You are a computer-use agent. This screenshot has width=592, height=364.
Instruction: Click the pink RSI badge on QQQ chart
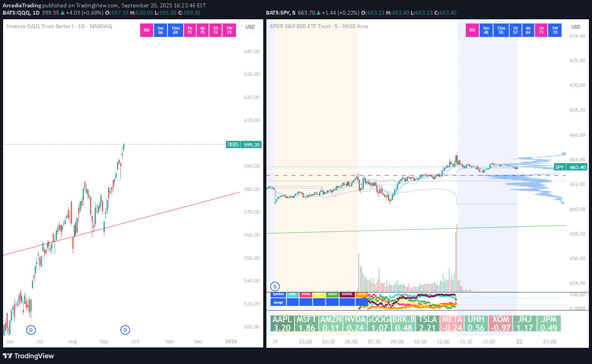tap(147, 30)
